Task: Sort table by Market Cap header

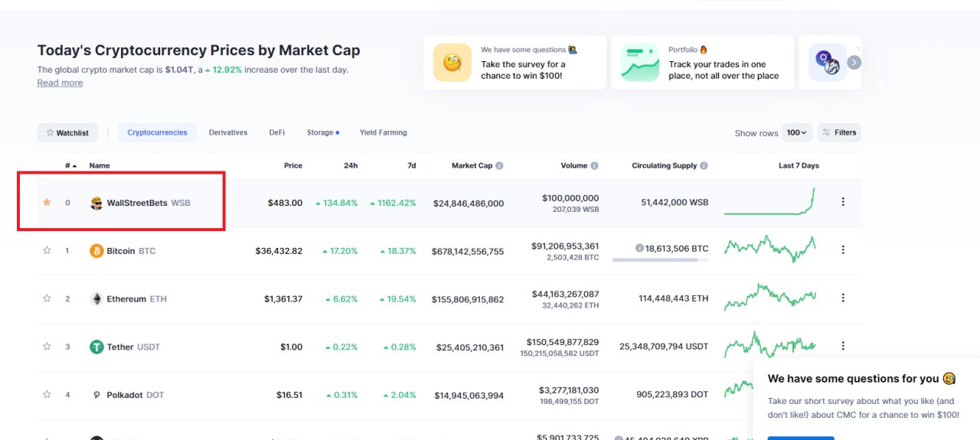Action: [x=472, y=165]
